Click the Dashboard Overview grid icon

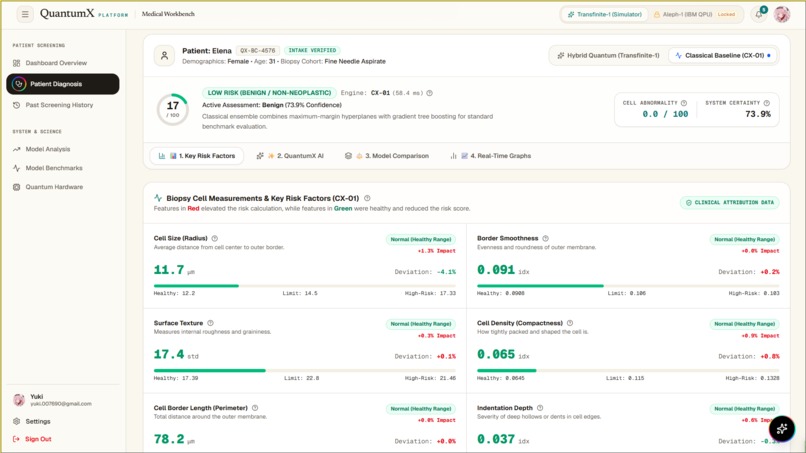pos(16,63)
